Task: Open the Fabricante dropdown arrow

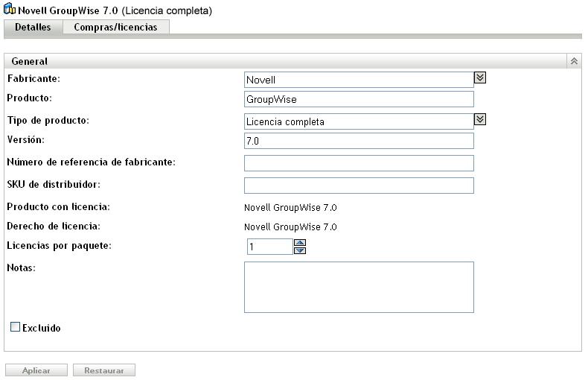Action: 480,77
